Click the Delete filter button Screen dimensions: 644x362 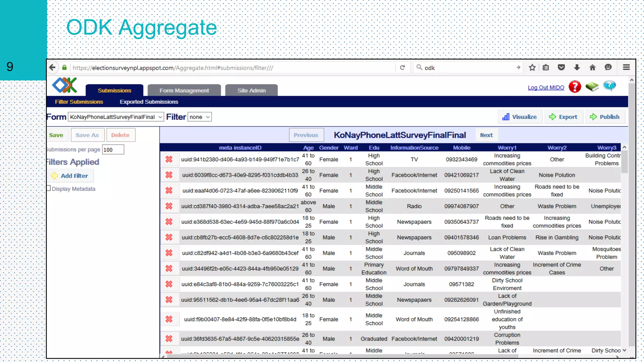click(120, 135)
